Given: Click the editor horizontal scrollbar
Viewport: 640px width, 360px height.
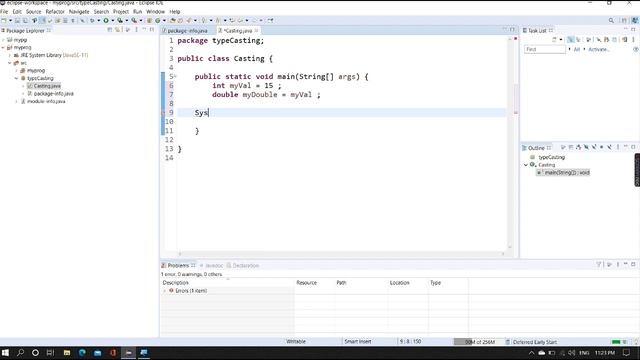Looking at the screenshot, I should (341, 254).
